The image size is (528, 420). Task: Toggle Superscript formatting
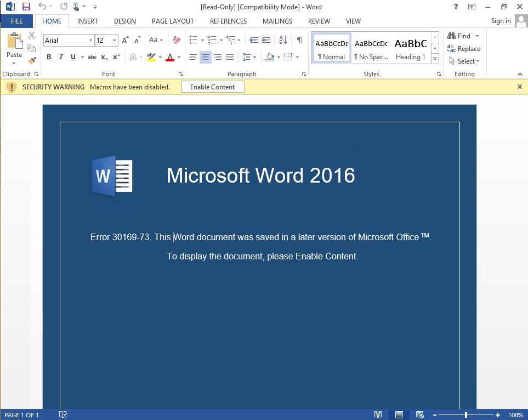coord(116,57)
